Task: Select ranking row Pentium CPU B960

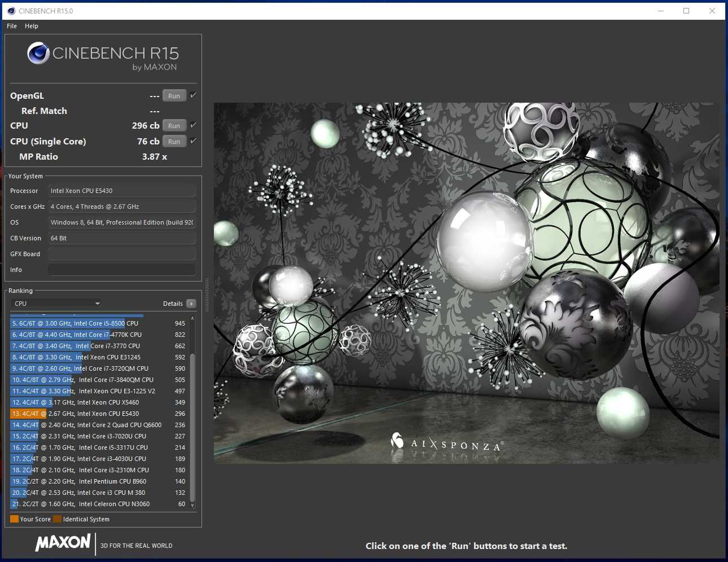Action: [x=99, y=481]
